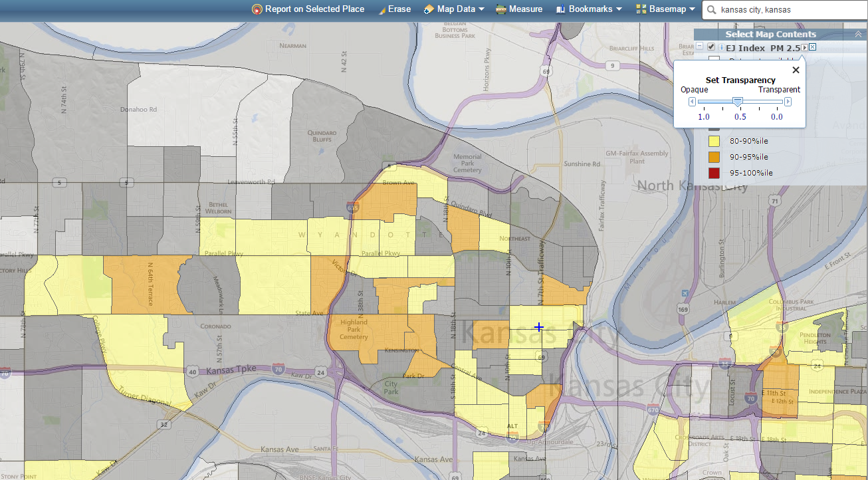Collapse the Select Map Contents panel
Viewport: 868px width, 480px height.
858,35
